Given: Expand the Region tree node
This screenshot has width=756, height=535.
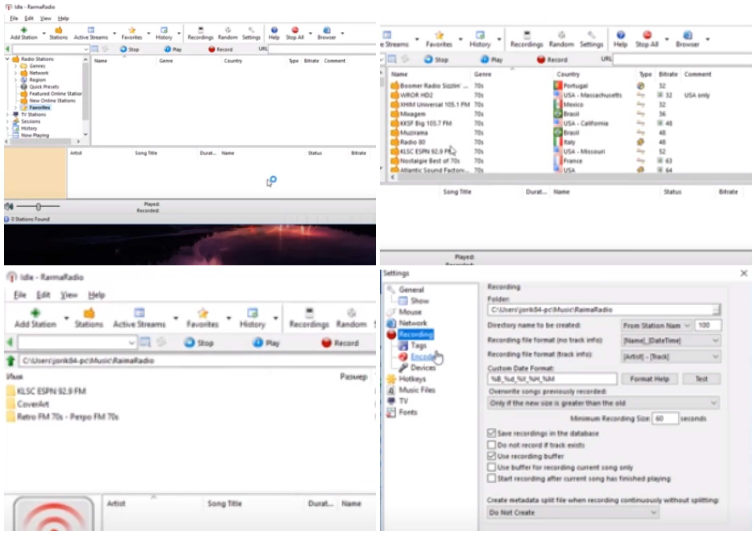Looking at the screenshot, I should [x=15, y=80].
